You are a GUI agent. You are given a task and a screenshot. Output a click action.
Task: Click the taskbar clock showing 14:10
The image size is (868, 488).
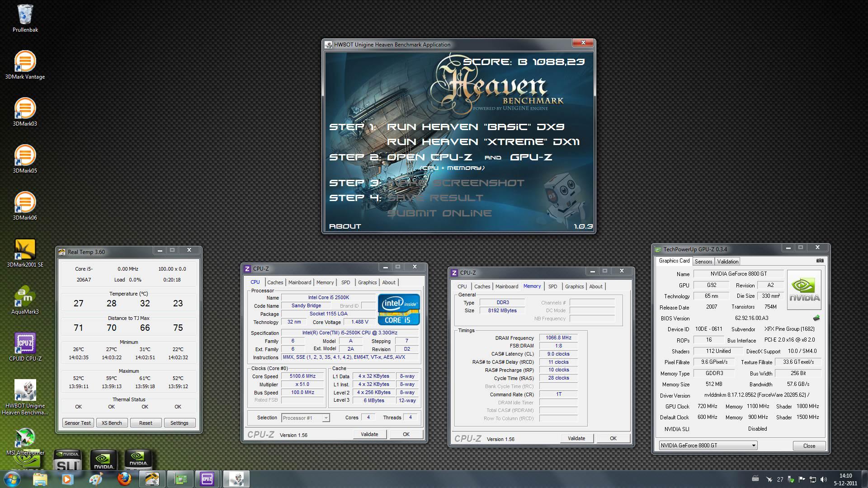pos(845,479)
